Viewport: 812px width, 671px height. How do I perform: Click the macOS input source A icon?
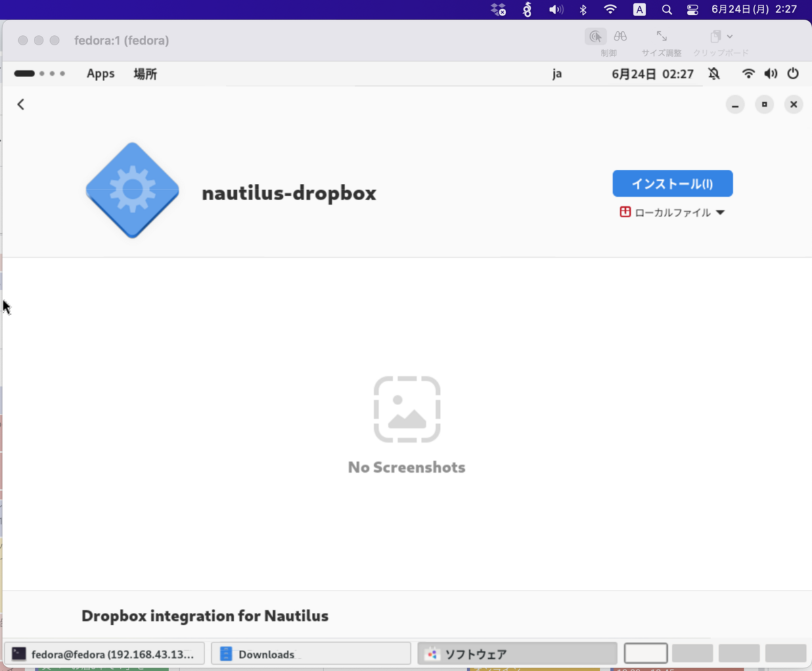point(639,9)
